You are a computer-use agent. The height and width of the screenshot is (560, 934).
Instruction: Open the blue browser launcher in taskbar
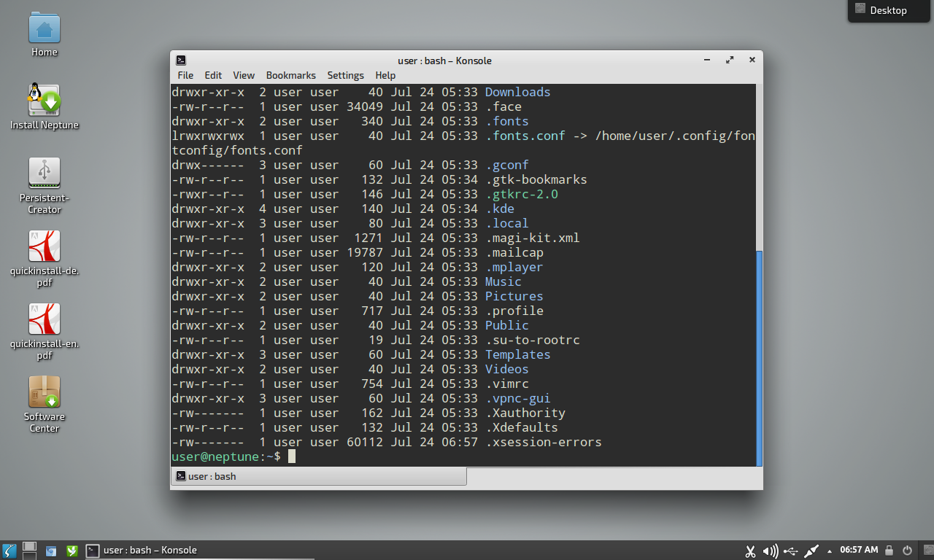(x=51, y=551)
